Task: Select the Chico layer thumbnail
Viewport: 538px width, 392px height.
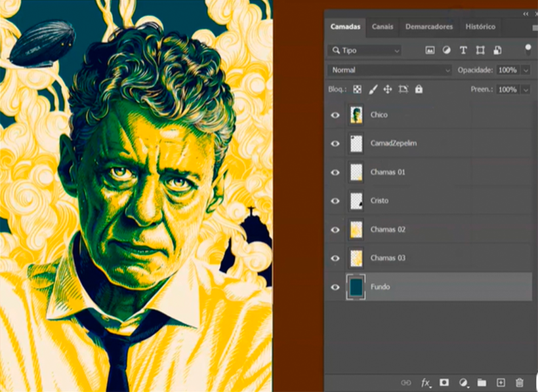Action: tap(356, 115)
